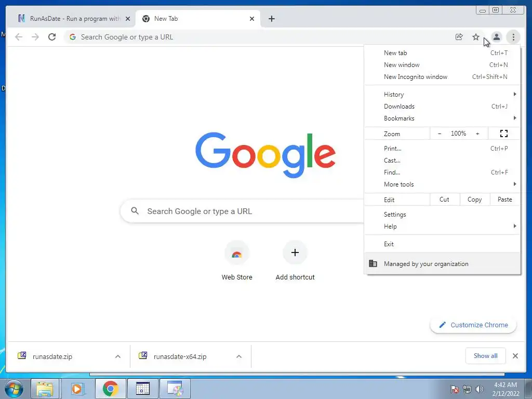Open Windows Media Player from taskbar

[x=77, y=389]
